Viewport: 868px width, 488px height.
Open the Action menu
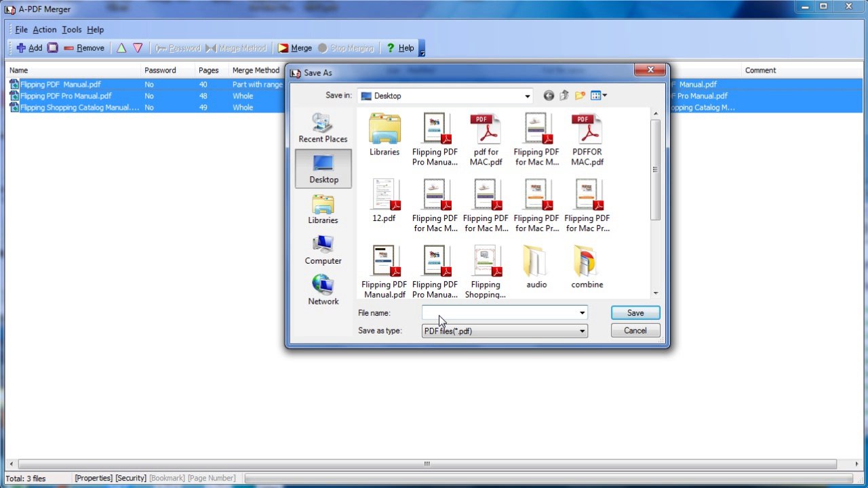coord(45,30)
